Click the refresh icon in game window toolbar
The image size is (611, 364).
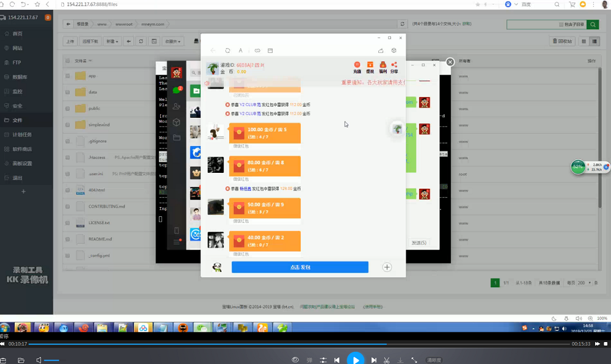pos(227,51)
